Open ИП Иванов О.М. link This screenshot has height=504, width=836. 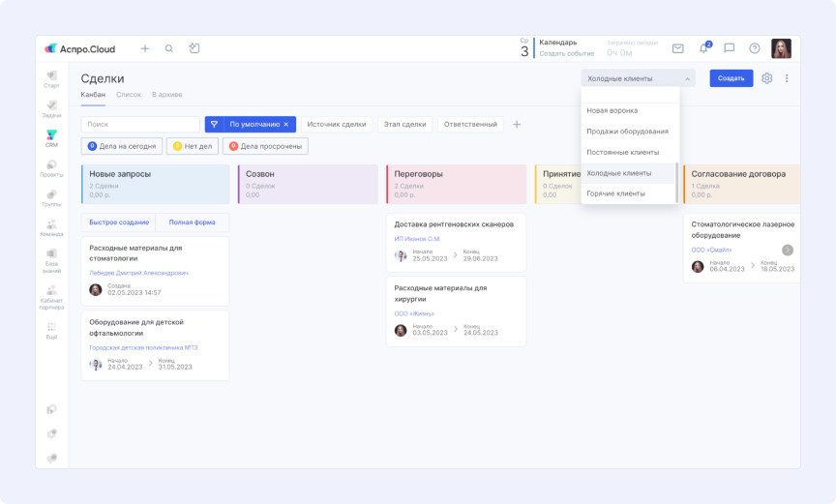click(417, 239)
